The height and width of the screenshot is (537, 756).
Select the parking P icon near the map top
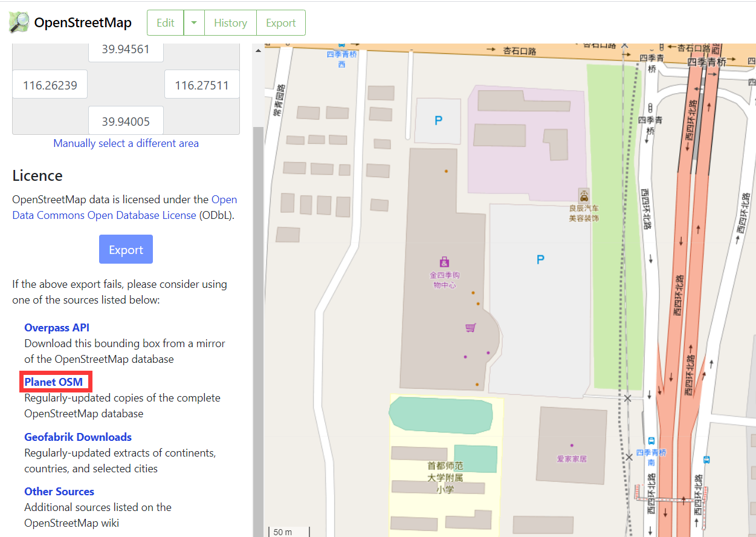437,120
